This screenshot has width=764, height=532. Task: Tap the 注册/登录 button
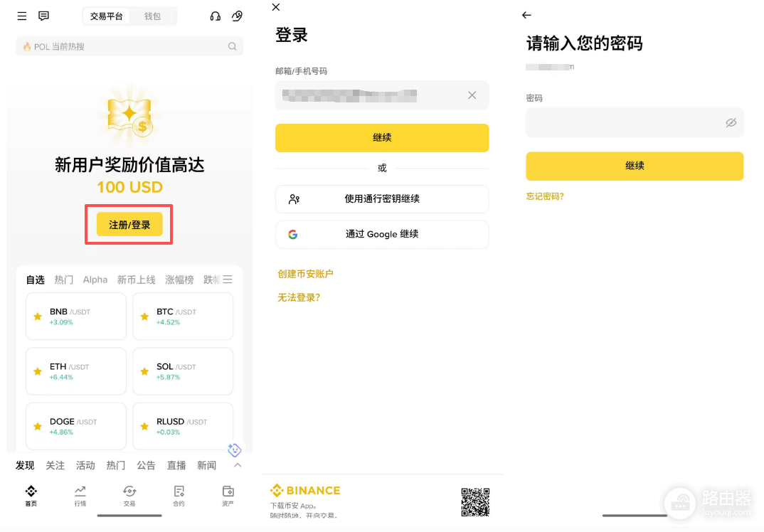(x=129, y=225)
